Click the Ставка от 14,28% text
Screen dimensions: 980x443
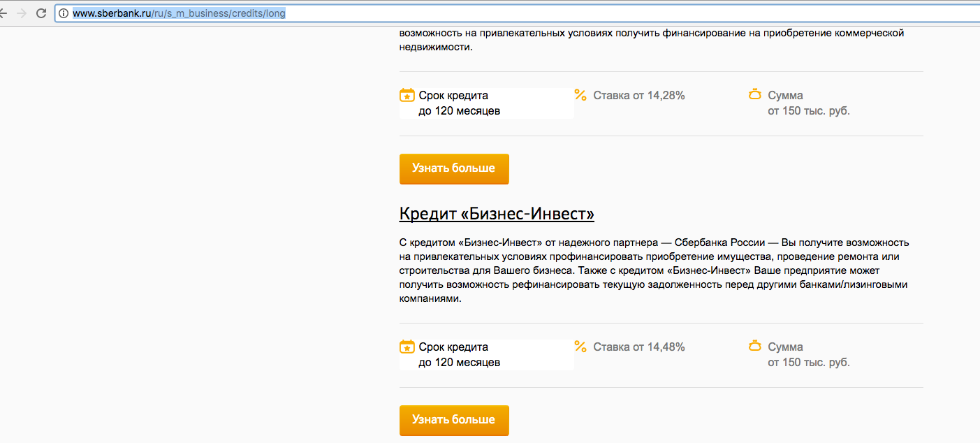pyautogui.click(x=638, y=96)
